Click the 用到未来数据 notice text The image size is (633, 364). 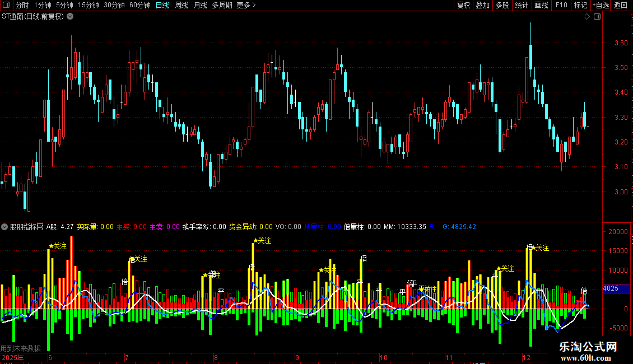pyautogui.click(x=21, y=348)
